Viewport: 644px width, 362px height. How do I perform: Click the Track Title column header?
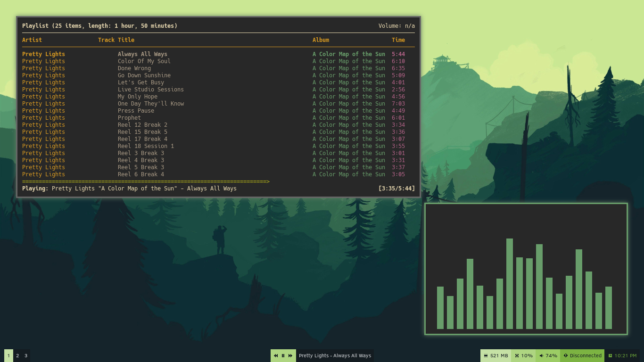[116, 40]
